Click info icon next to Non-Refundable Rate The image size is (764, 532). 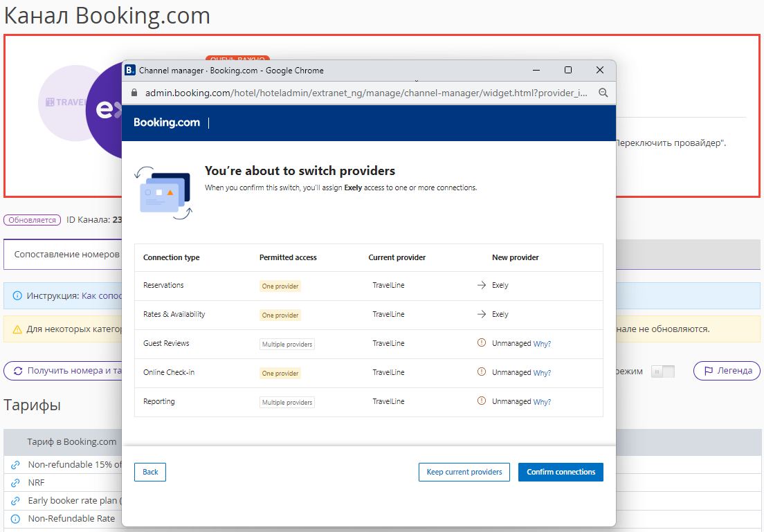click(x=16, y=519)
